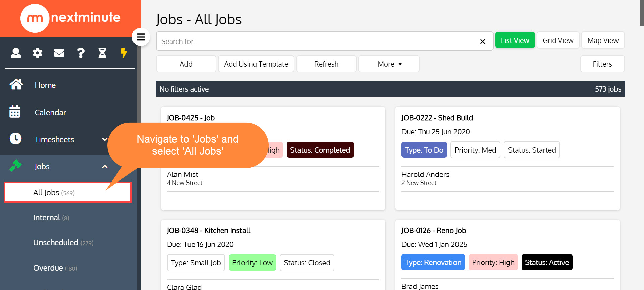This screenshot has width=644, height=290.
Task: Open Timesheets menu item
Action: point(54,140)
